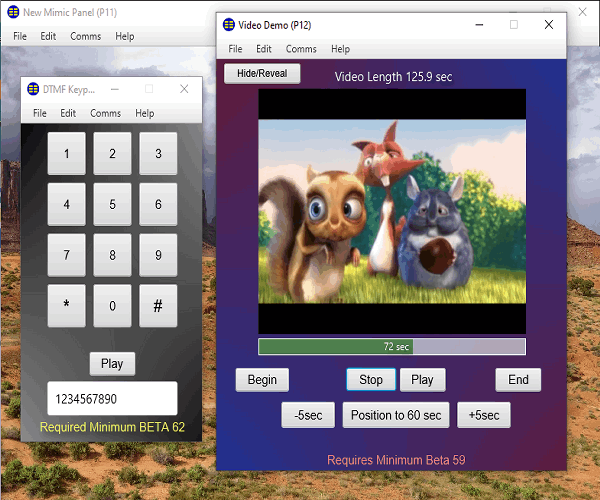This screenshot has width=600, height=500.
Task: Tap keypad digit 3
Action: click(158, 153)
